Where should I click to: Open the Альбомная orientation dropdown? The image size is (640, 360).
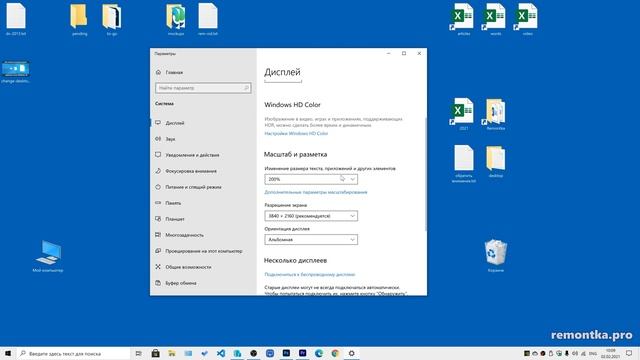[x=311, y=240]
